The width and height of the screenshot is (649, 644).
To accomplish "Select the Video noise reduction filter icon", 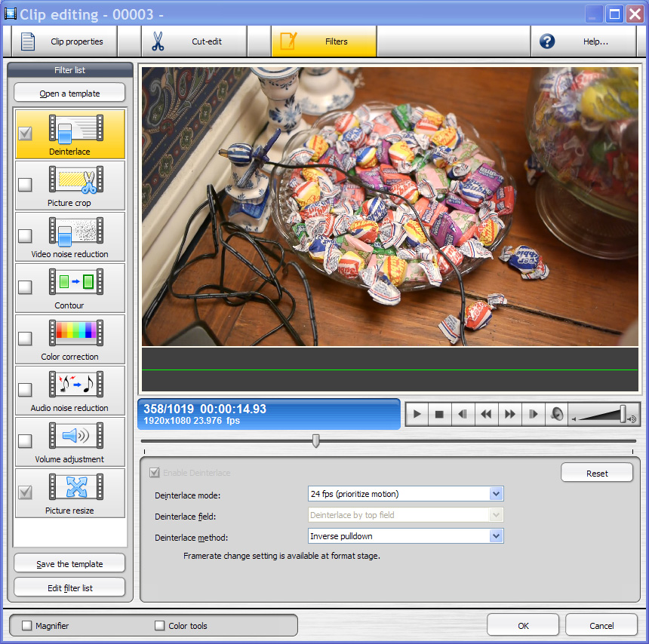I will [76, 232].
